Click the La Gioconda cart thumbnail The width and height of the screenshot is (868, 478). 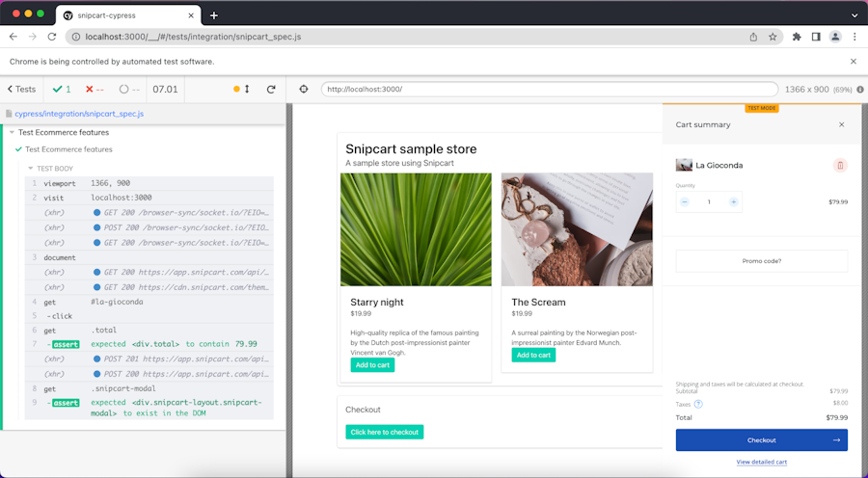(x=684, y=165)
